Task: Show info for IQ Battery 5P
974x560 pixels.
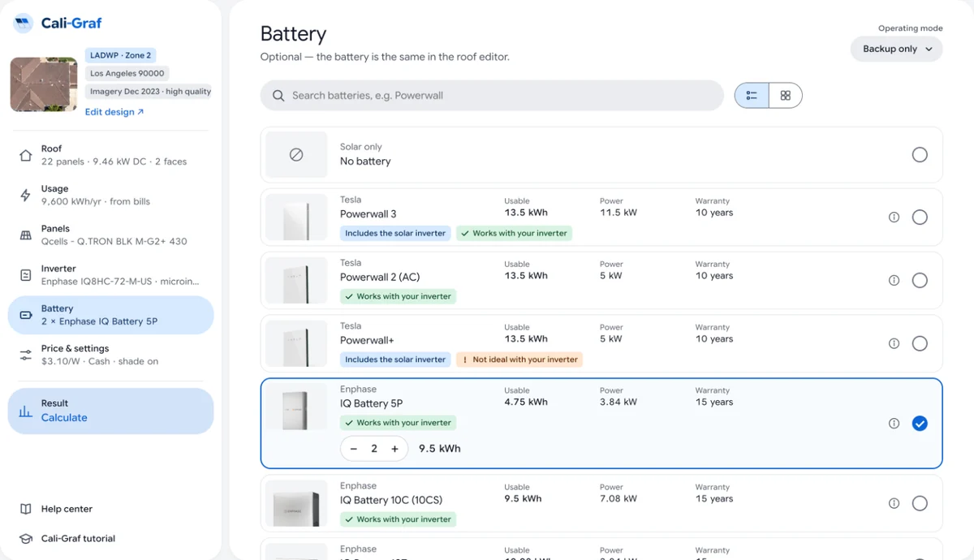Action: coord(894,423)
